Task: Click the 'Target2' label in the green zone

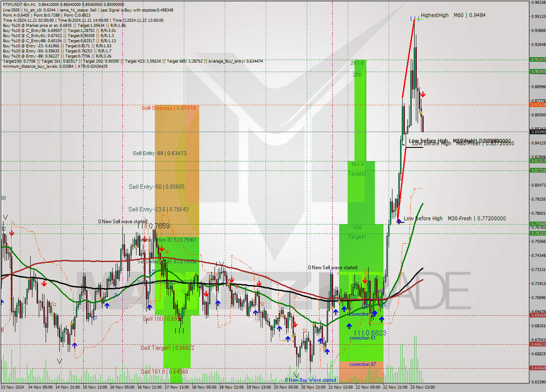Action: (357, 174)
